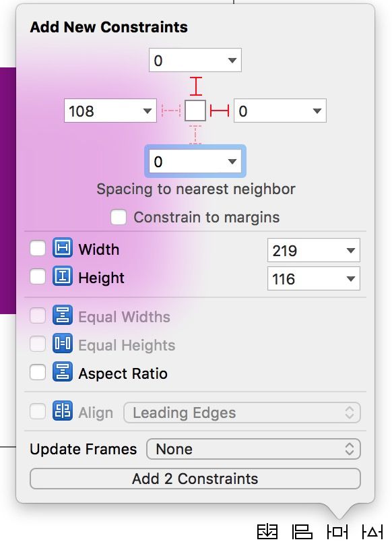Click the top spacing constraint strut
Viewport: 392px width, 546px height.
(x=196, y=86)
